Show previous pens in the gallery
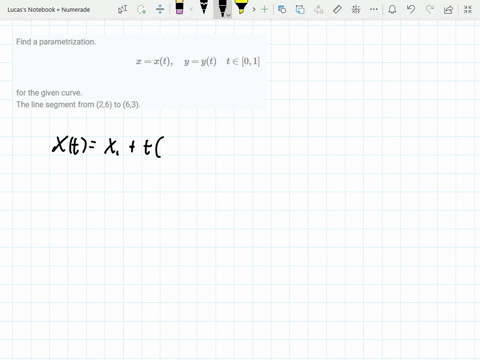 (x=191, y=9)
